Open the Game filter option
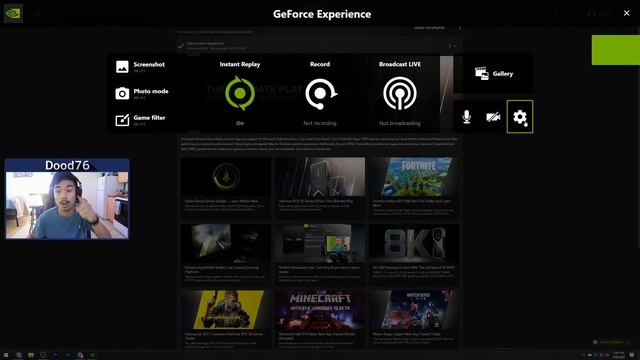This screenshot has height=360, width=640. coord(140,120)
